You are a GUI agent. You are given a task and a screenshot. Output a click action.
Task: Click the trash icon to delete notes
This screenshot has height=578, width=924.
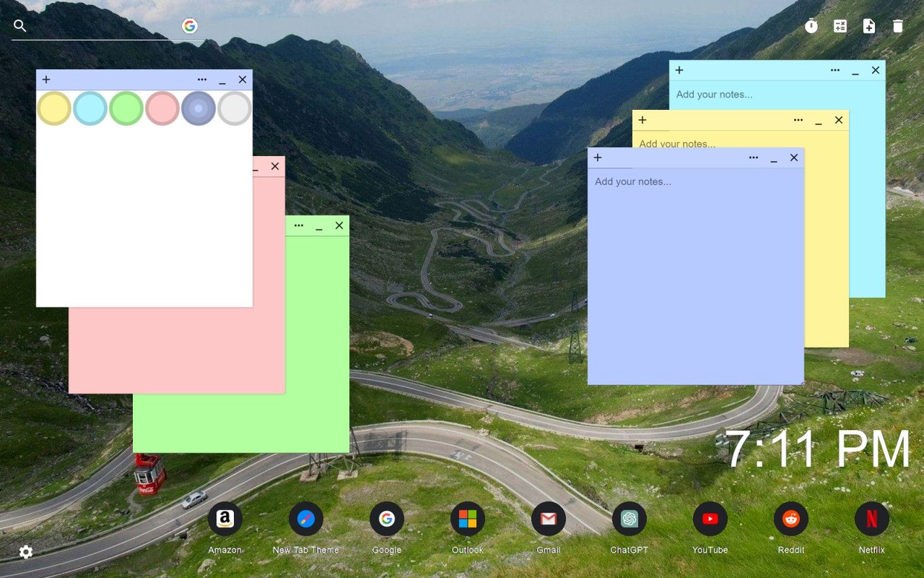point(898,26)
